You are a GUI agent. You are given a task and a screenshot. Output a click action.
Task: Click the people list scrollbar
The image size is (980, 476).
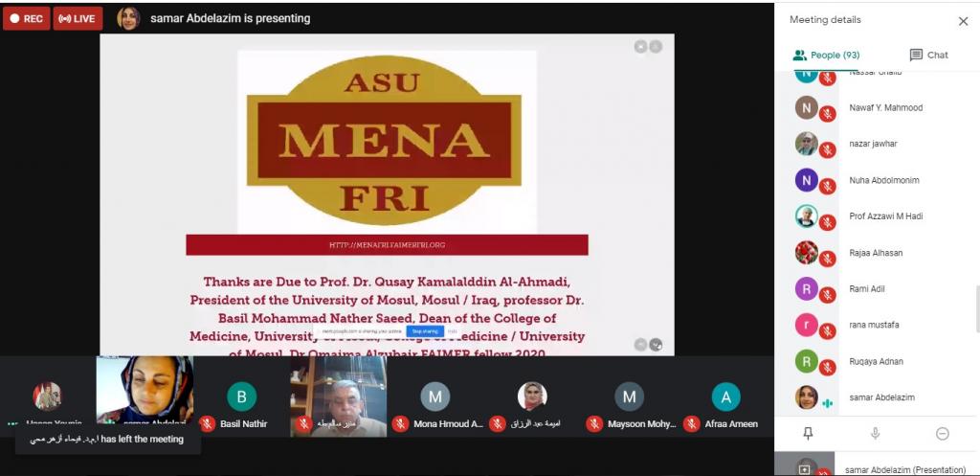[x=977, y=309]
